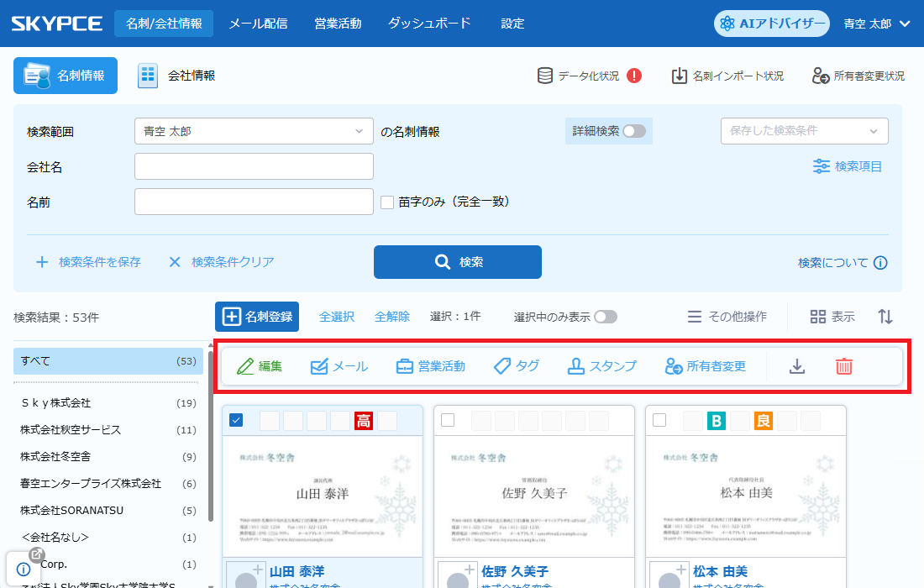
Task: Select Ｓｋｙ株式会社 filter
Action: click(108, 403)
